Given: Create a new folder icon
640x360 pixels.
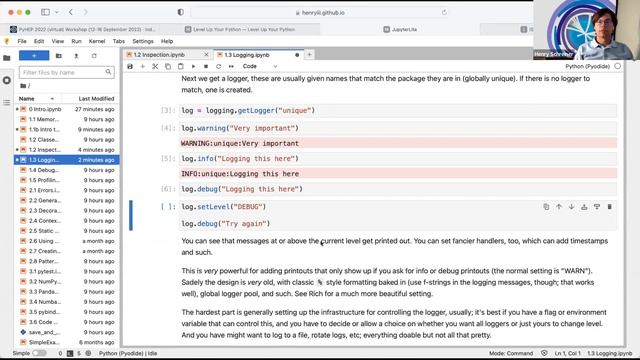Looking at the screenshot, I should tap(59, 56).
